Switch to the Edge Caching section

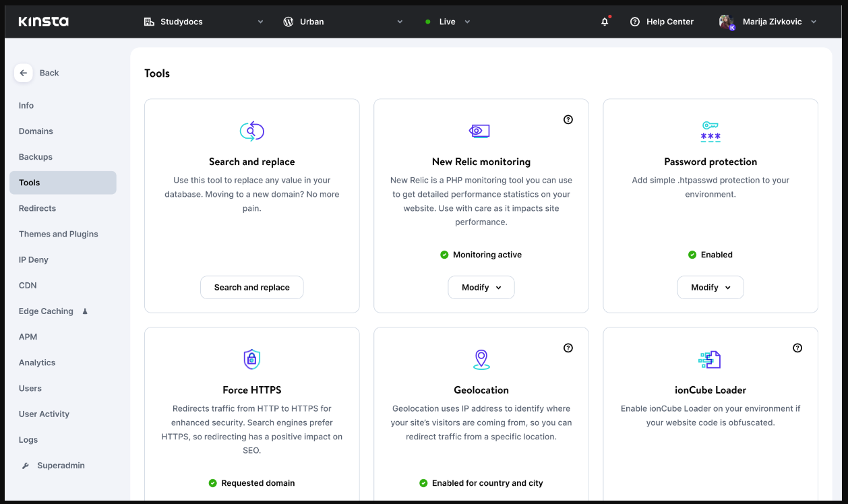click(x=46, y=311)
